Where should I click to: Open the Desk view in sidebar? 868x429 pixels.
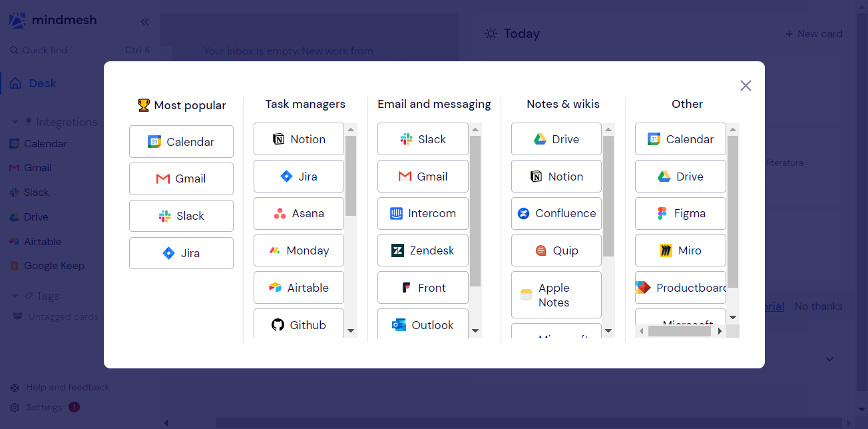pyautogui.click(x=42, y=83)
